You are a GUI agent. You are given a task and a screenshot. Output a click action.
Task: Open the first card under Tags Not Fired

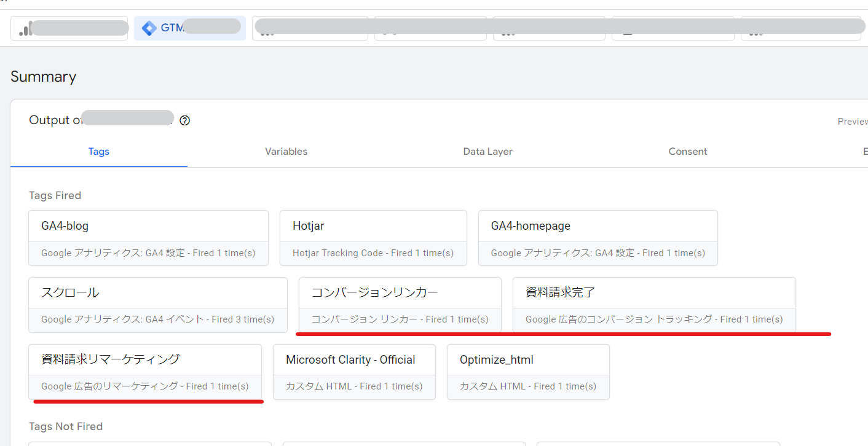149,443
